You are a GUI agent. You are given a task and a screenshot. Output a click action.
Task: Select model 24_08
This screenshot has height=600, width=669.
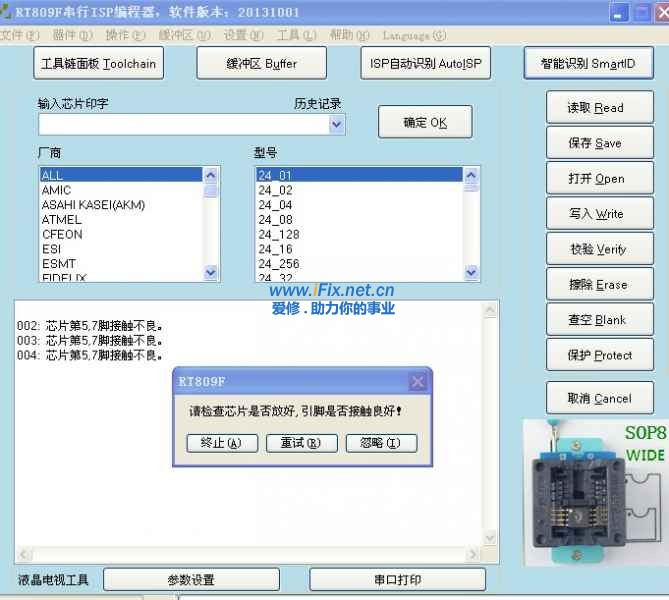[x=359, y=219]
